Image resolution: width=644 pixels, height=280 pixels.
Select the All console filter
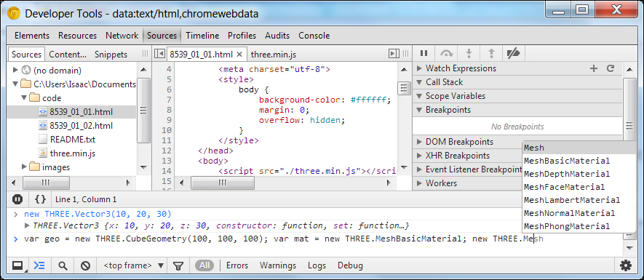coord(204,265)
